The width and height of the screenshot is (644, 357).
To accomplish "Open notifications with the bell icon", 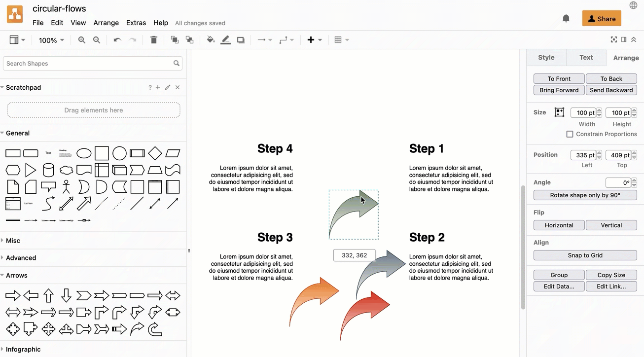I will pos(566,18).
